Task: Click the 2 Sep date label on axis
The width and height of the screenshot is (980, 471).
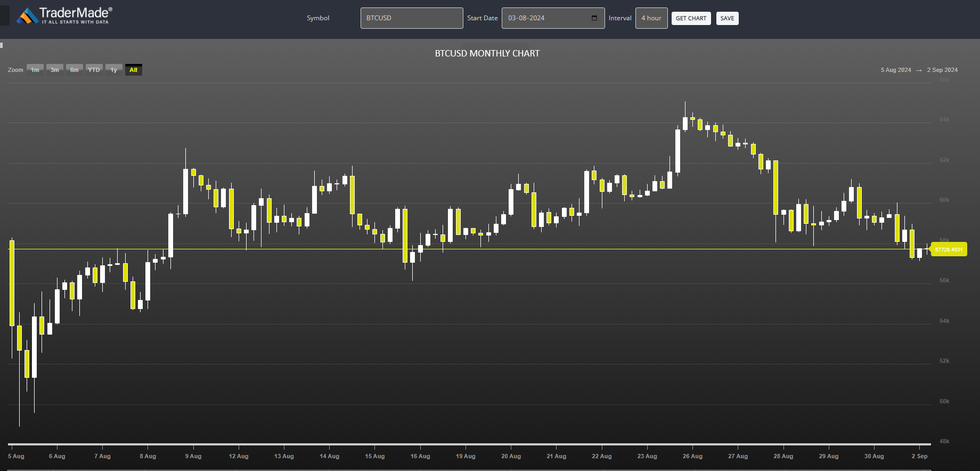Action: pos(919,456)
